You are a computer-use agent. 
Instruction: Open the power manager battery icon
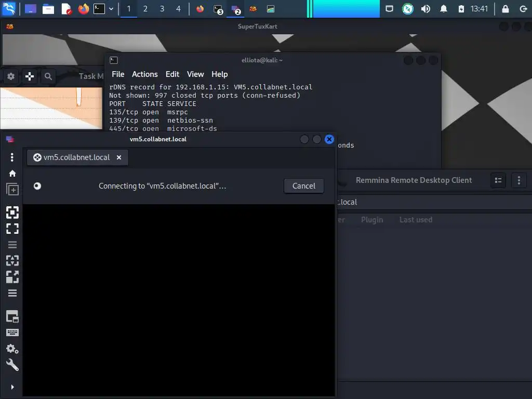click(x=461, y=9)
